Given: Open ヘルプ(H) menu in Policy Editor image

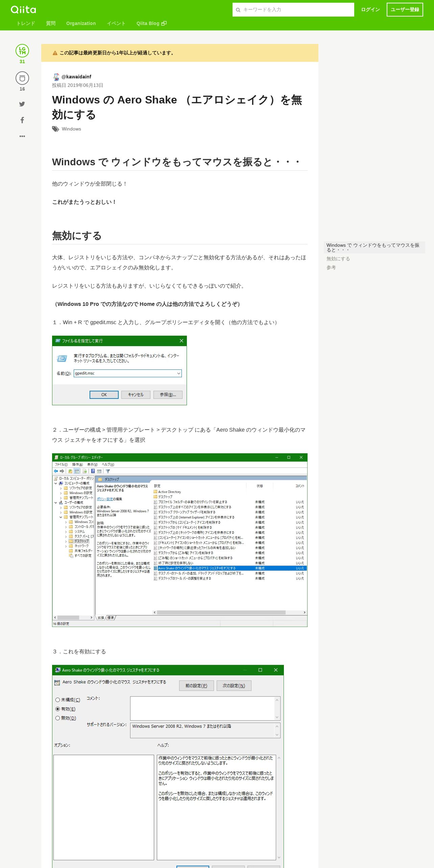Looking at the screenshot, I should 108,464.
